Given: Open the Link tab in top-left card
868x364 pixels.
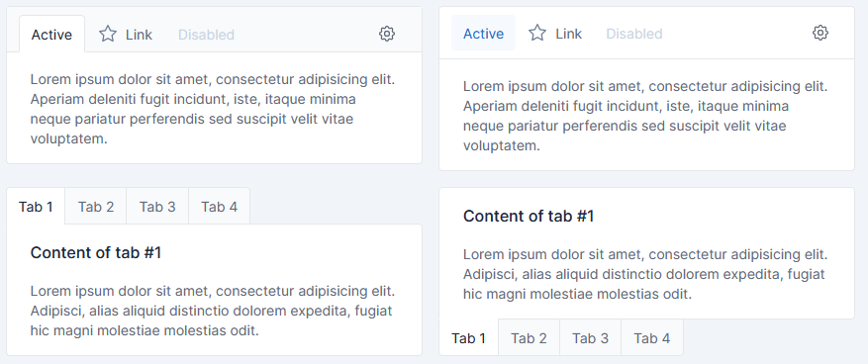Looking at the screenshot, I should (125, 35).
